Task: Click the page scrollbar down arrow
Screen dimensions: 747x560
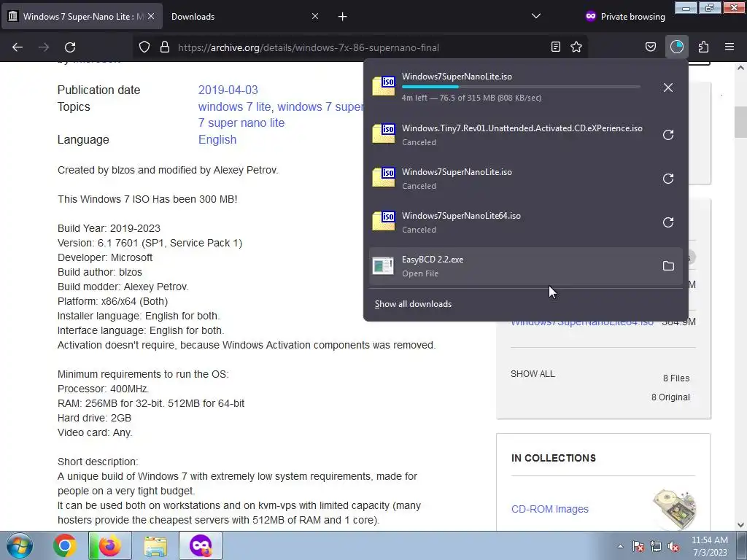Action: [x=740, y=525]
